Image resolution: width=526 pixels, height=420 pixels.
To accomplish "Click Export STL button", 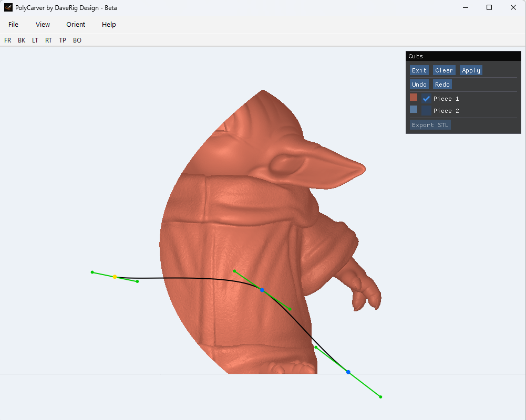I will (x=430, y=125).
